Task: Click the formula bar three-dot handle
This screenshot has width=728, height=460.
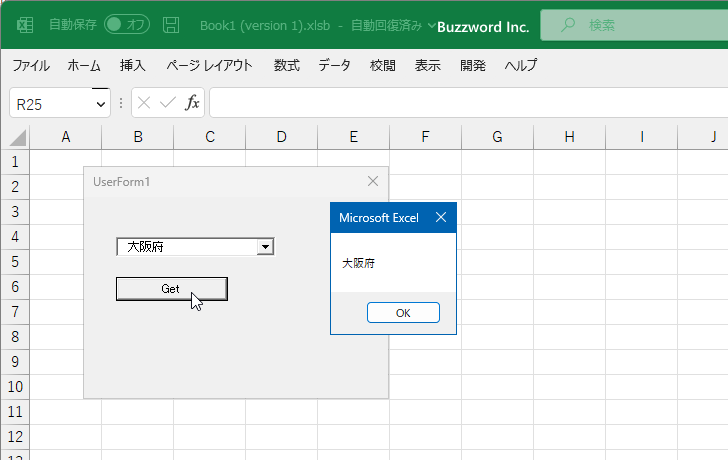Action: (x=121, y=103)
